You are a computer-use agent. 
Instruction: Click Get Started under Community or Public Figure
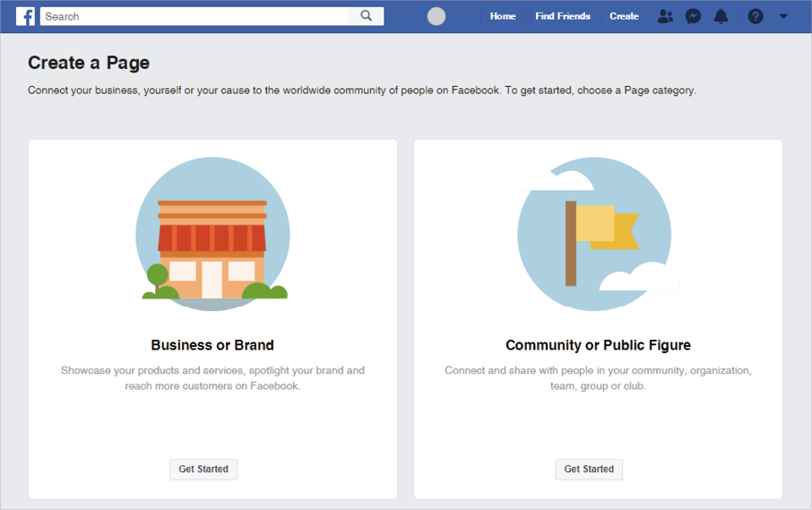(x=589, y=469)
